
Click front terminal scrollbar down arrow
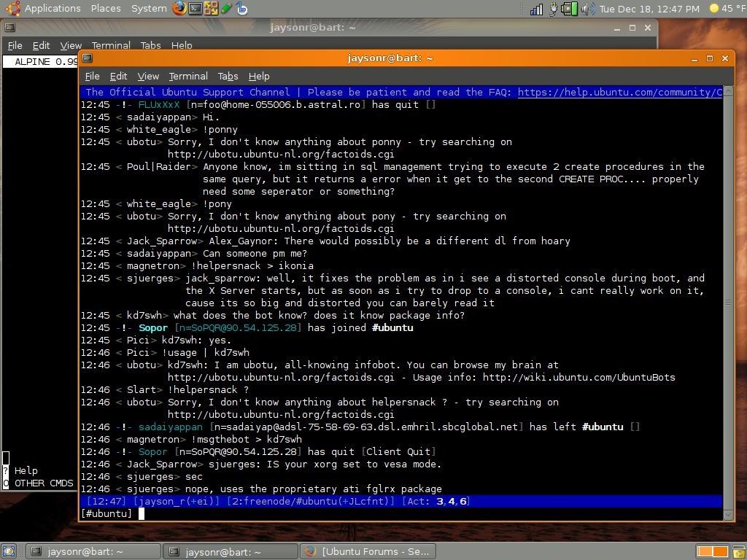(x=728, y=516)
